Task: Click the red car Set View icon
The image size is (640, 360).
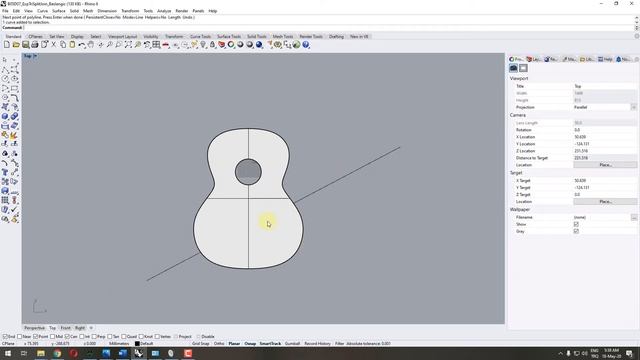Action: pos(166,44)
